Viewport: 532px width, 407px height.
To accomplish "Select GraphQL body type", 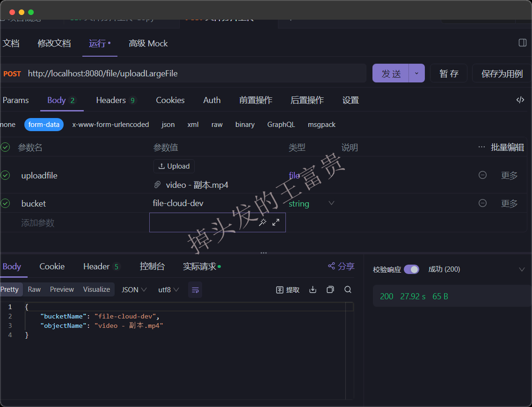I will [x=281, y=125].
